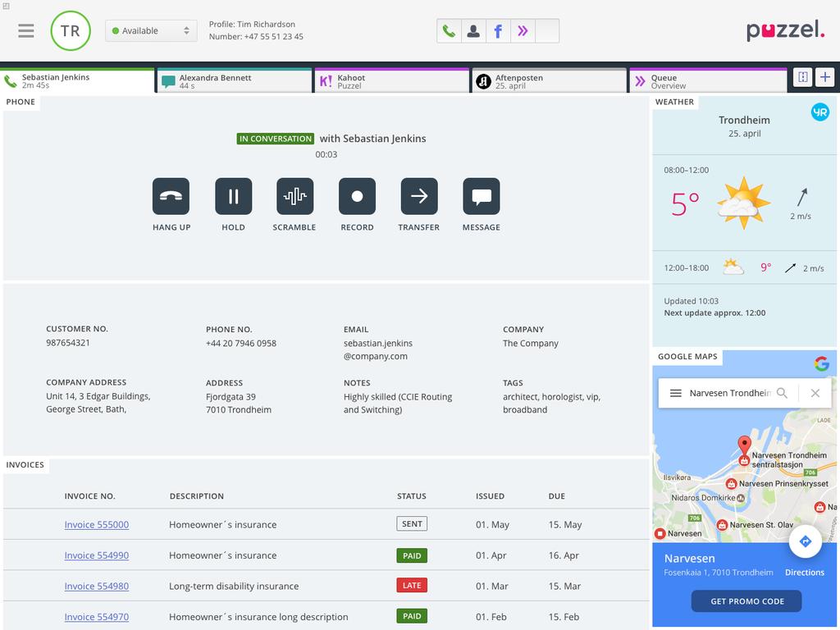Click the round directions arrow button

[805, 541]
